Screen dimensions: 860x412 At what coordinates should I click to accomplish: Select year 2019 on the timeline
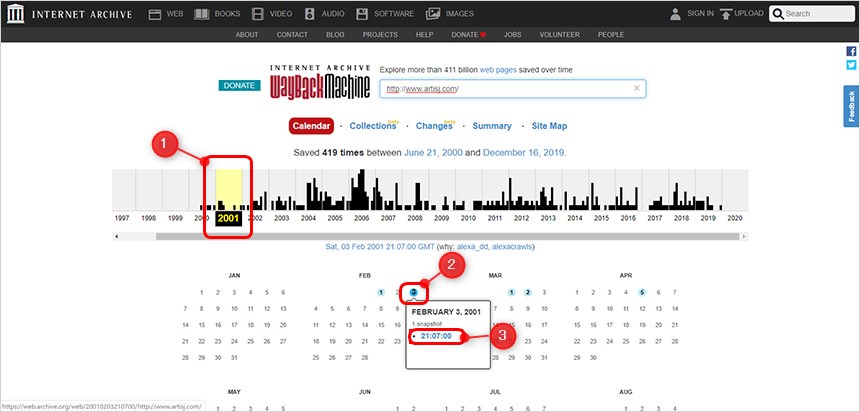(708, 218)
